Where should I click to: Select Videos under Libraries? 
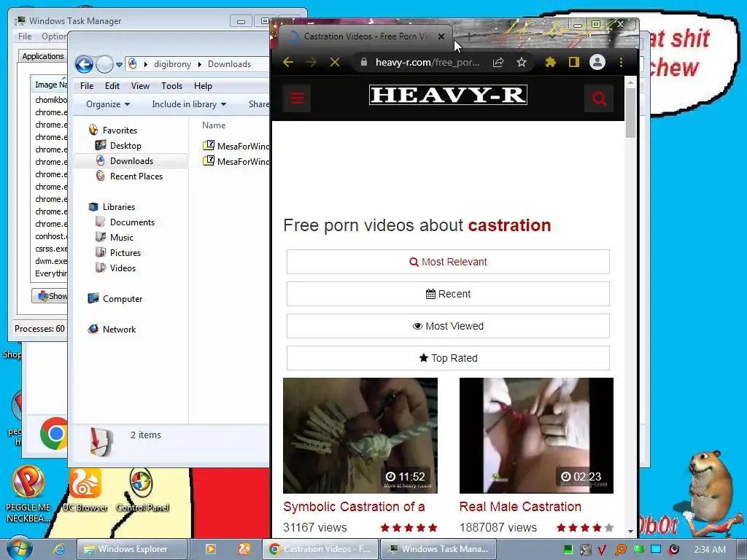[x=123, y=268]
